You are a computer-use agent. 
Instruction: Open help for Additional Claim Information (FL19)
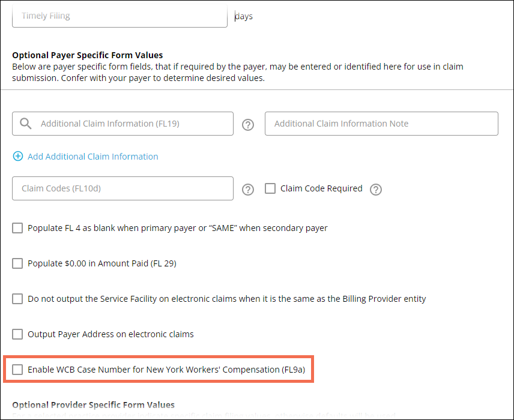[248, 125]
